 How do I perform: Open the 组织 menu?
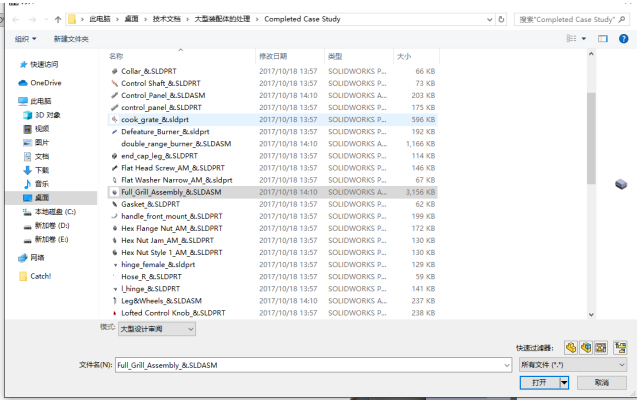pos(25,39)
